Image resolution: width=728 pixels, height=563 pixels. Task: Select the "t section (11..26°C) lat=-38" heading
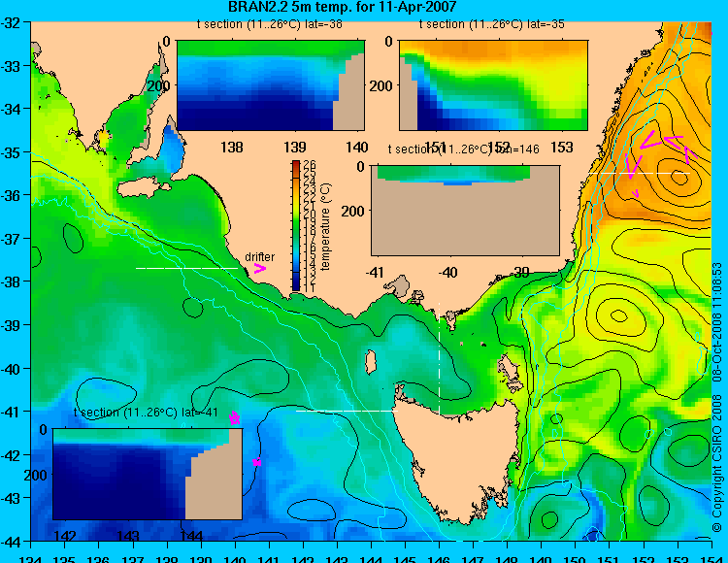pyautogui.click(x=269, y=24)
